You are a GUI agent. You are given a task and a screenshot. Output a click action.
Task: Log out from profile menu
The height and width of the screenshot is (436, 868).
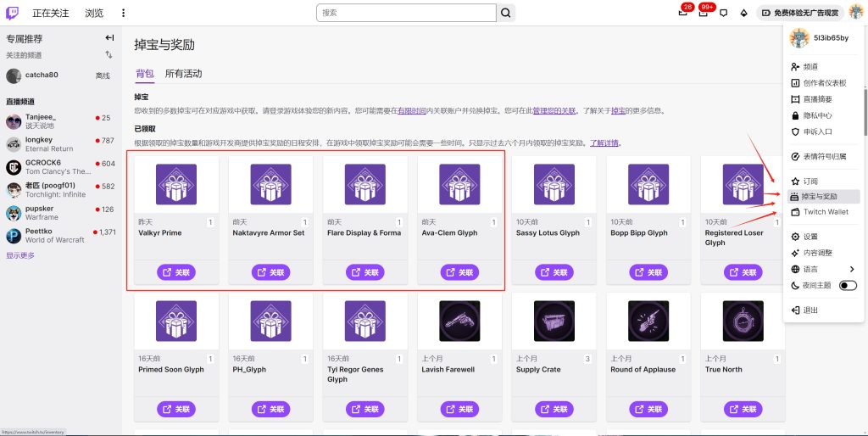coord(824,310)
